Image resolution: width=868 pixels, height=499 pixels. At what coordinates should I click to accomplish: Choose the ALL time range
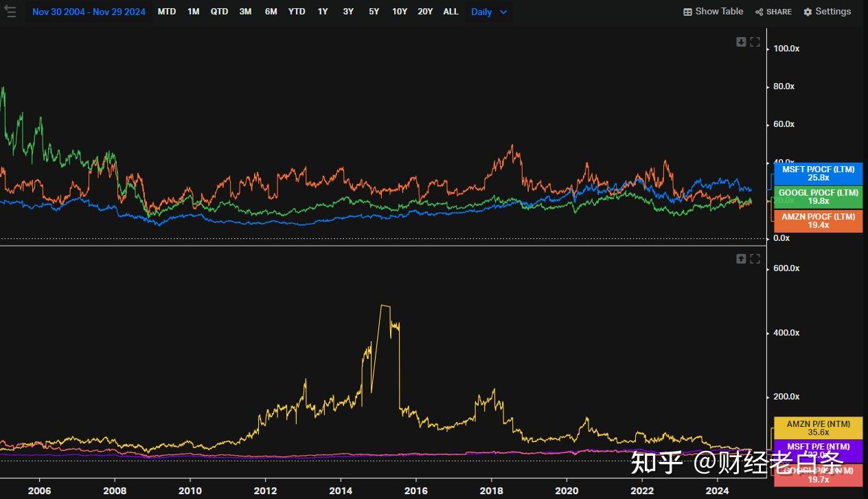coord(450,12)
